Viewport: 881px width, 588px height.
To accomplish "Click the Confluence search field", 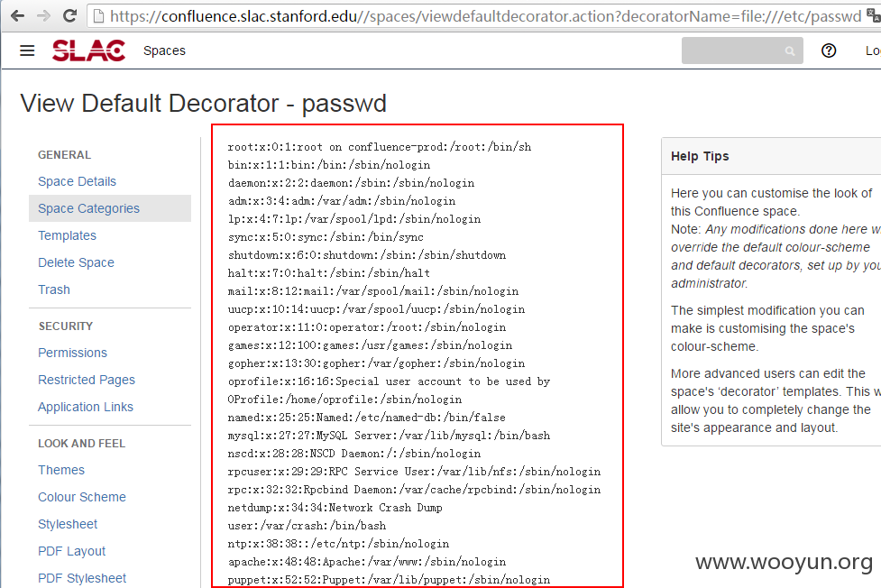I will coord(742,51).
